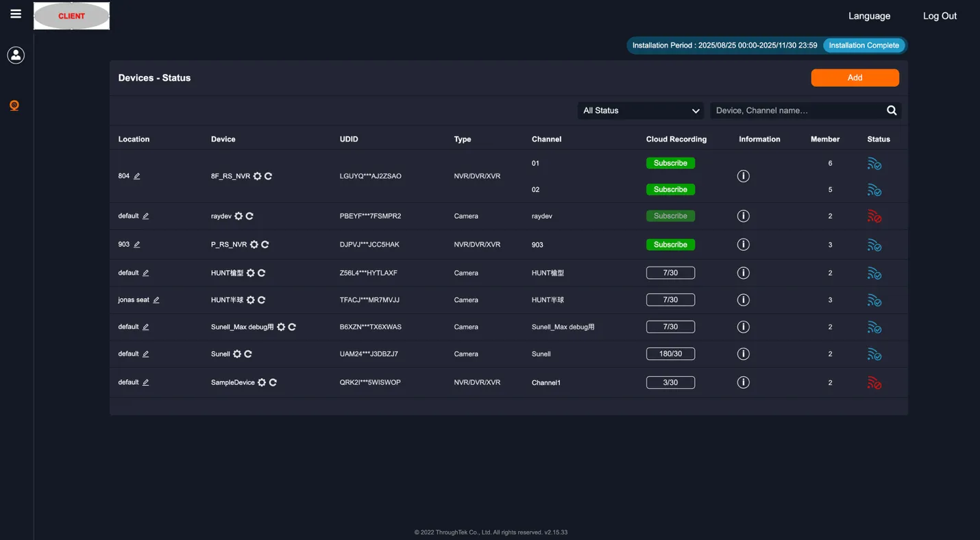980x540 pixels.
Task: Open the All Status filter dropdown
Action: [639, 110]
